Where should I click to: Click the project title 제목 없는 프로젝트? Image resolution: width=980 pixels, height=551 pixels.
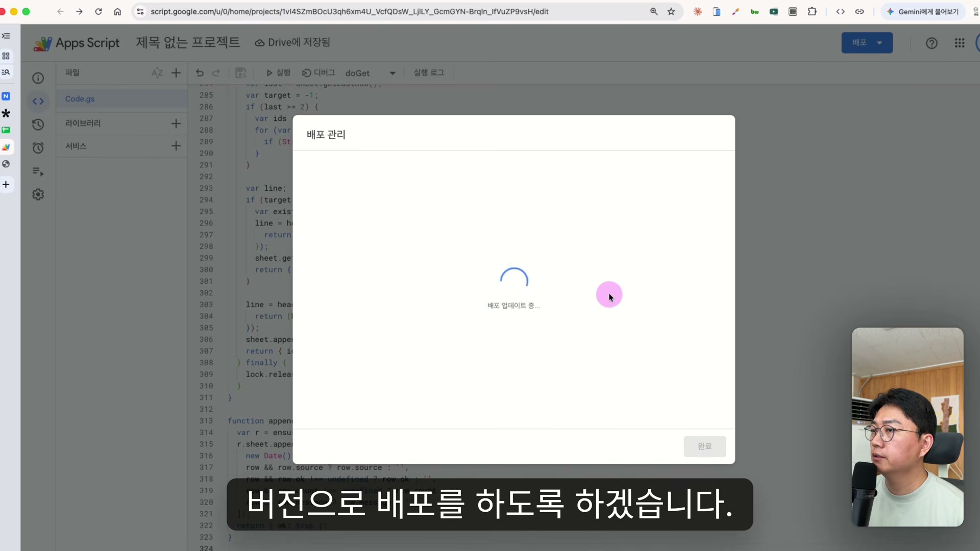pos(188,43)
